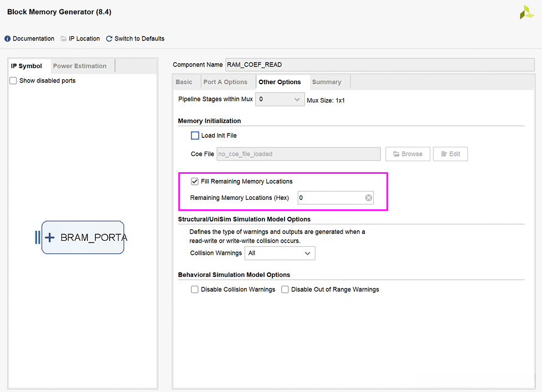
Task: Open Pipeline Stages within Mux dropdown
Action: point(280,100)
